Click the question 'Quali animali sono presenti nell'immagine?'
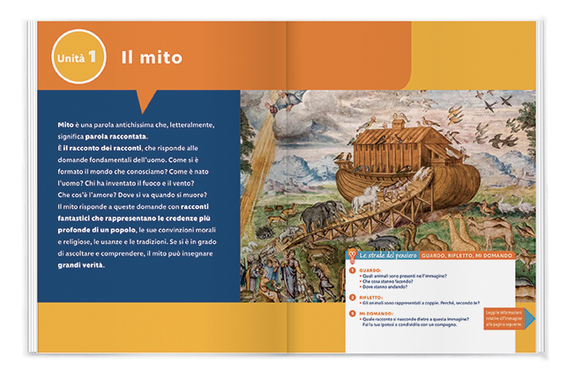 (404, 276)
